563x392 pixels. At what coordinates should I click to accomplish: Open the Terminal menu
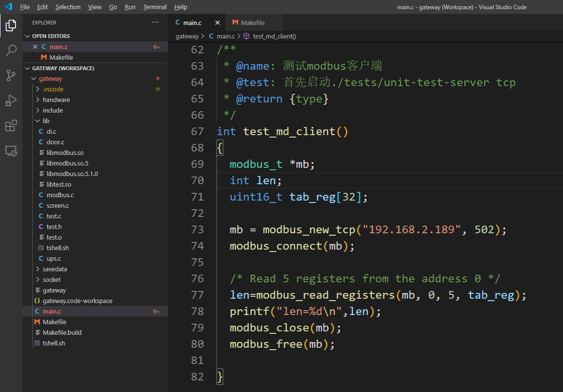pyautogui.click(x=154, y=7)
